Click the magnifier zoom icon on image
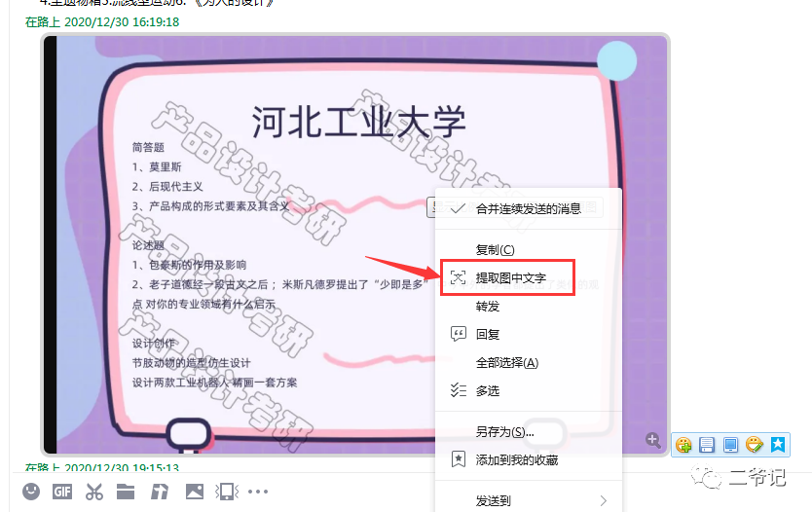Screen dimensions: 812x512 (x=653, y=441)
